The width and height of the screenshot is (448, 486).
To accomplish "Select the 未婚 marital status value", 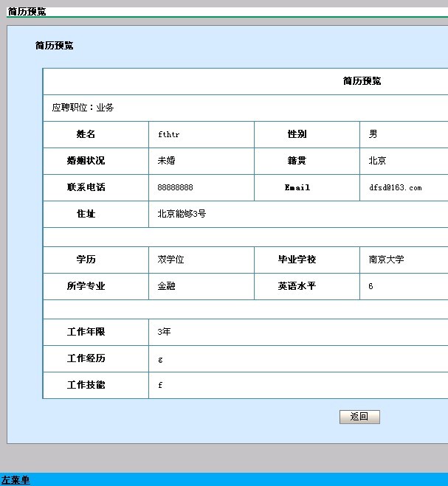I will click(166, 161).
